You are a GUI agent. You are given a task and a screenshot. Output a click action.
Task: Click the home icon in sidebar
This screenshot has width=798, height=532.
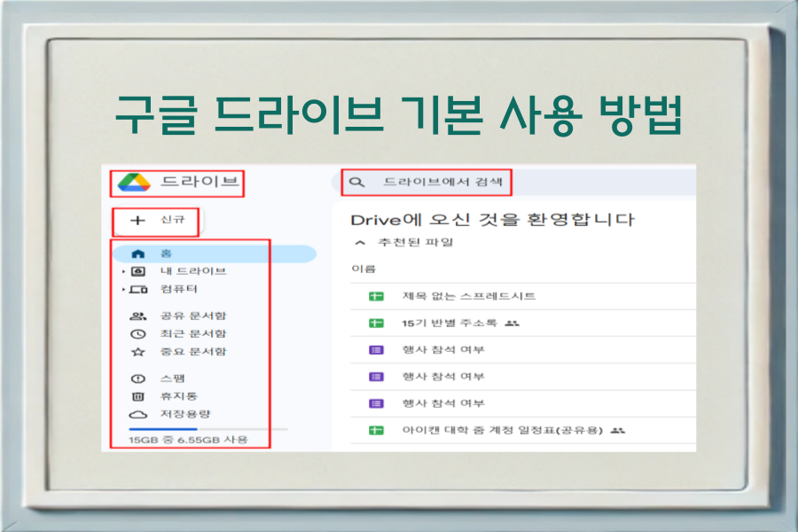click(138, 254)
